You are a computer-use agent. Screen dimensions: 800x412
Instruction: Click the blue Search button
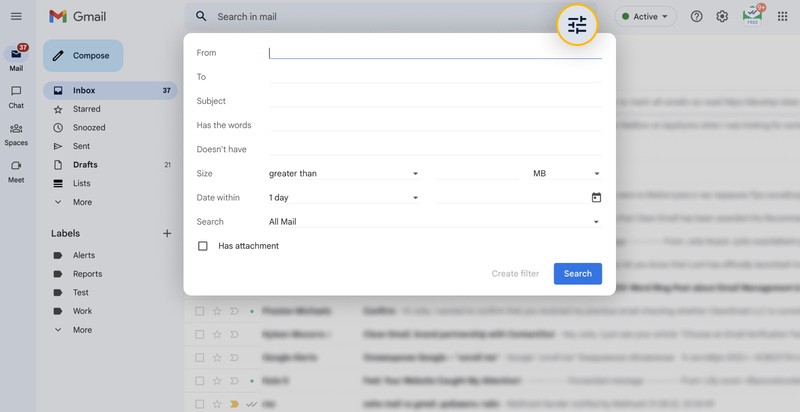[x=578, y=274]
